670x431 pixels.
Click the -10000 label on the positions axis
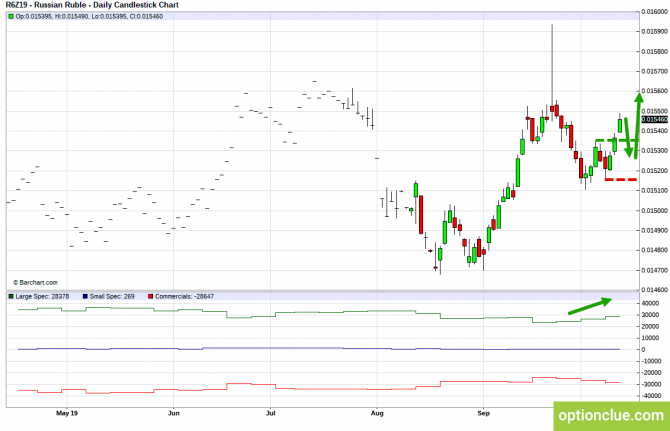[x=651, y=361]
